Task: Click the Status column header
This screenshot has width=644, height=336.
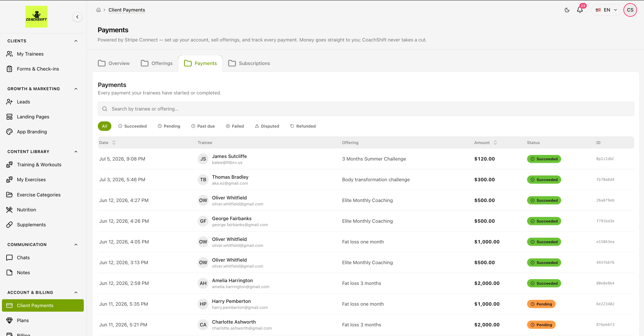Action: (x=533, y=143)
